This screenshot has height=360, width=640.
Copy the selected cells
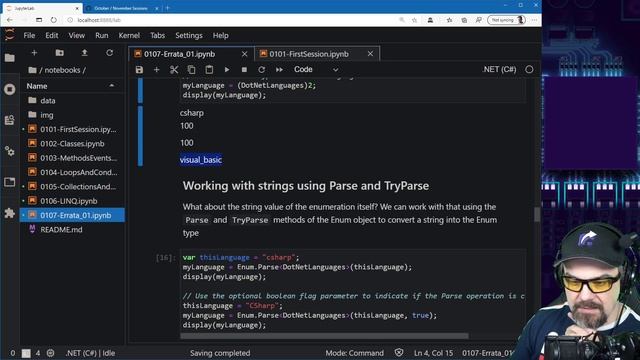click(x=191, y=70)
